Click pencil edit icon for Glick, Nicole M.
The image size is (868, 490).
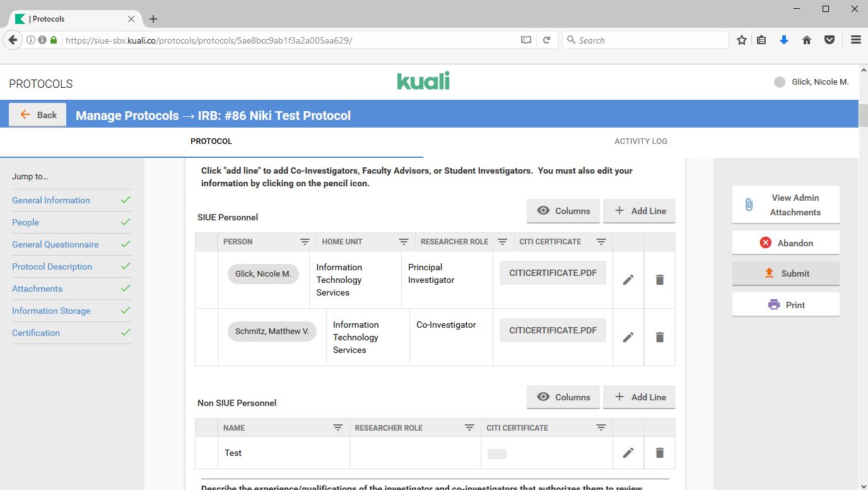[x=628, y=280]
